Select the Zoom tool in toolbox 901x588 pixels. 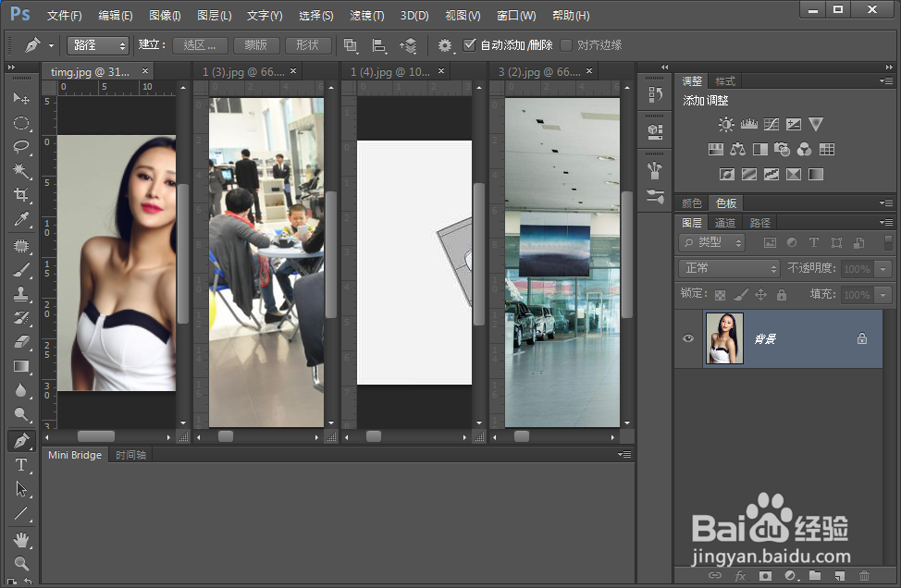pos(21,563)
